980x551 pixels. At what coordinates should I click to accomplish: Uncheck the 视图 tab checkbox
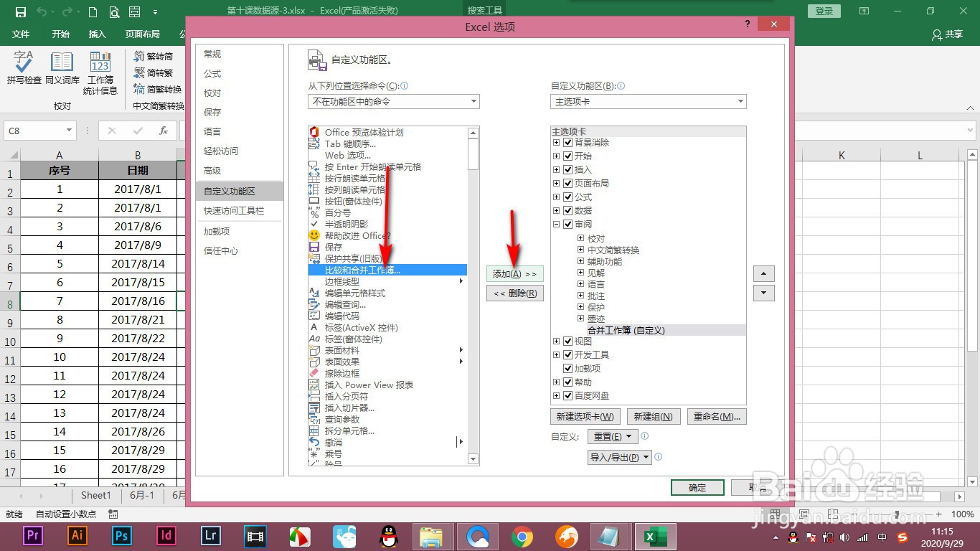(x=568, y=342)
